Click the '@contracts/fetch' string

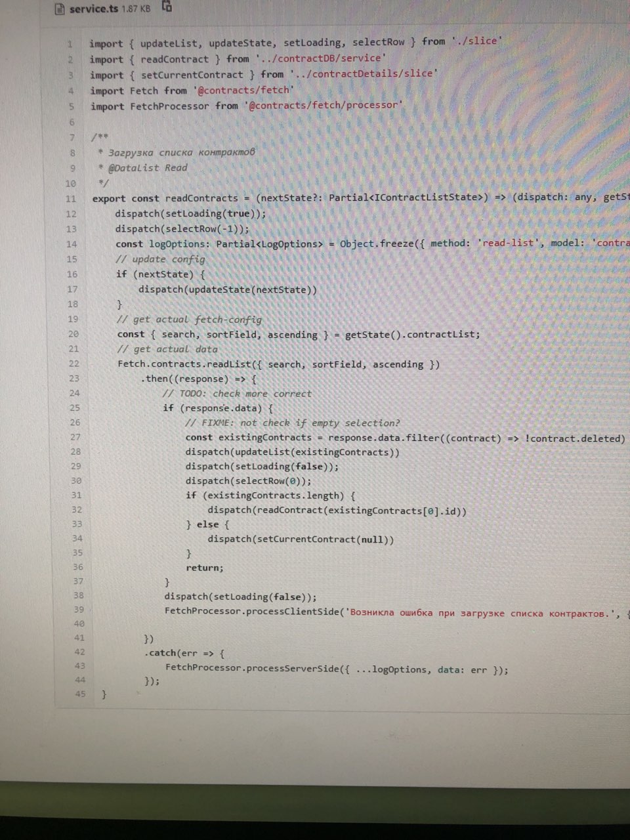pyautogui.click(x=243, y=90)
